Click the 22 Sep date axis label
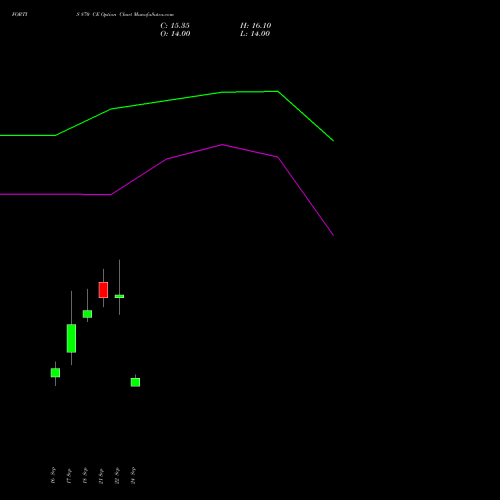 pyautogui.click(x=117, y=475)
